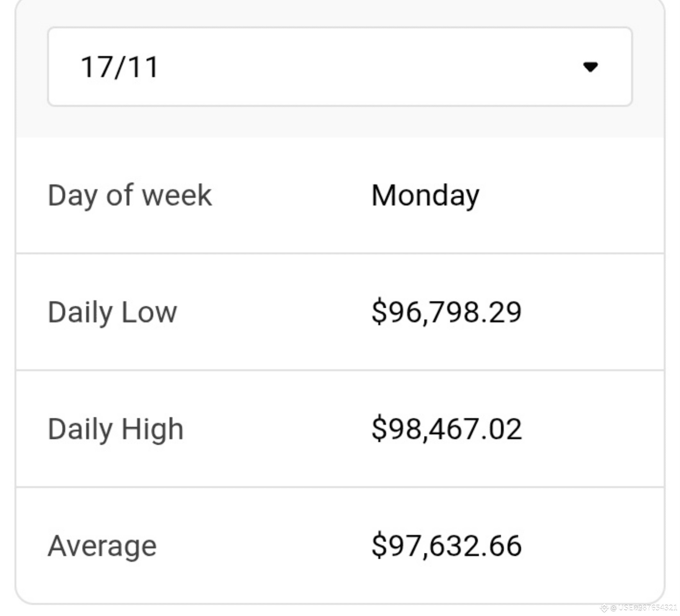
Task: Select the Daily Low label
Action: coord(112,312)
